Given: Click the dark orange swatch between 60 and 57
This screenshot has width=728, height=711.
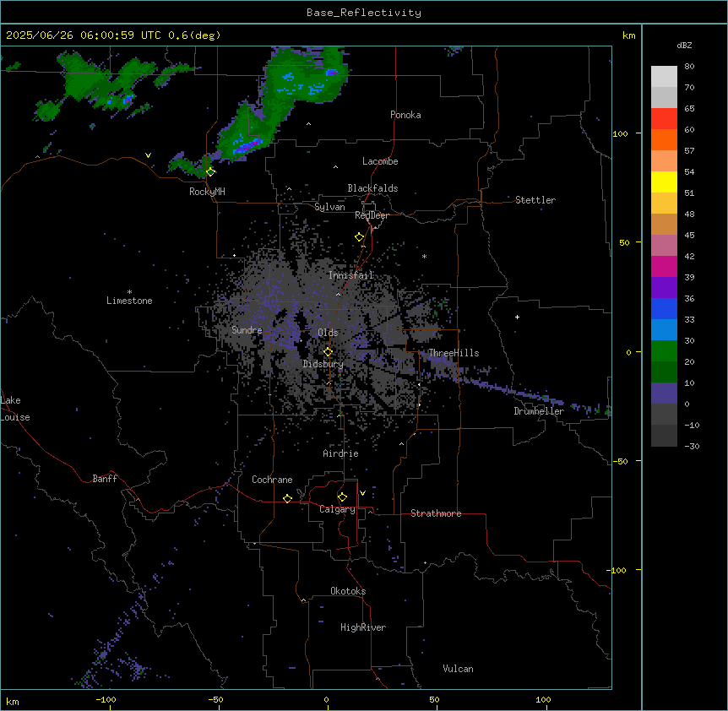Looking at the screenshot, I should coord(664,139).
